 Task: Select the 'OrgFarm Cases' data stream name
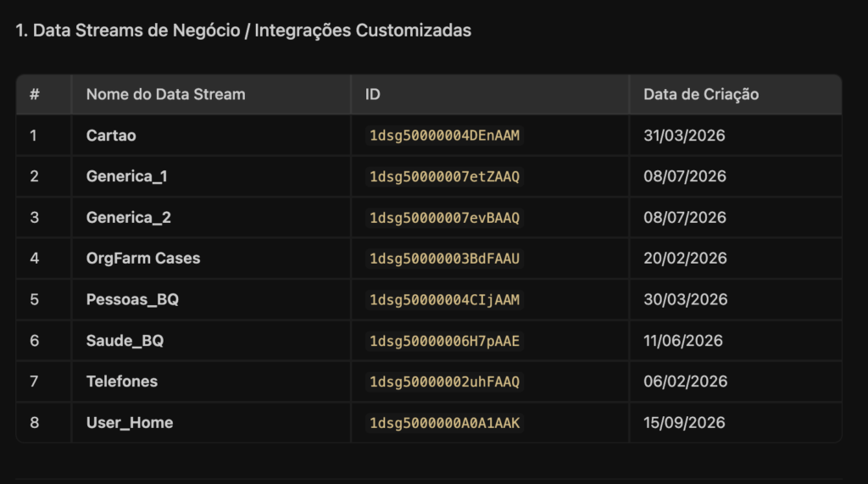[142, 259]
